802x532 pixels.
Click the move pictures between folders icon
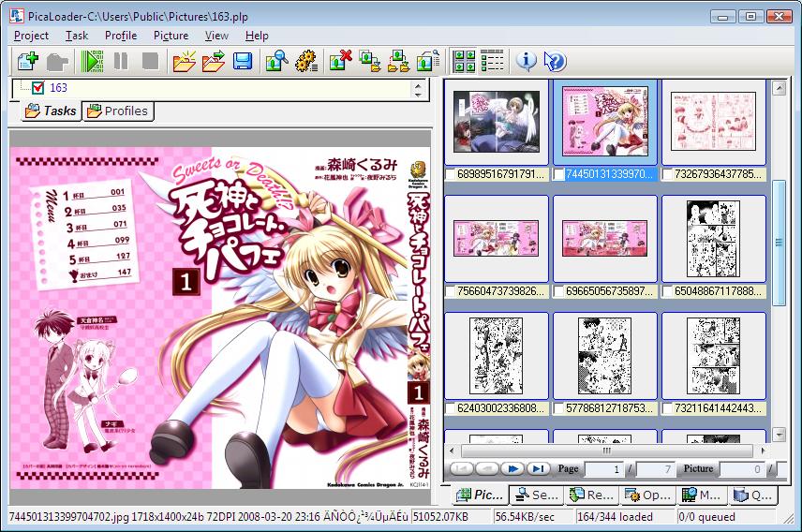point(398,62)
